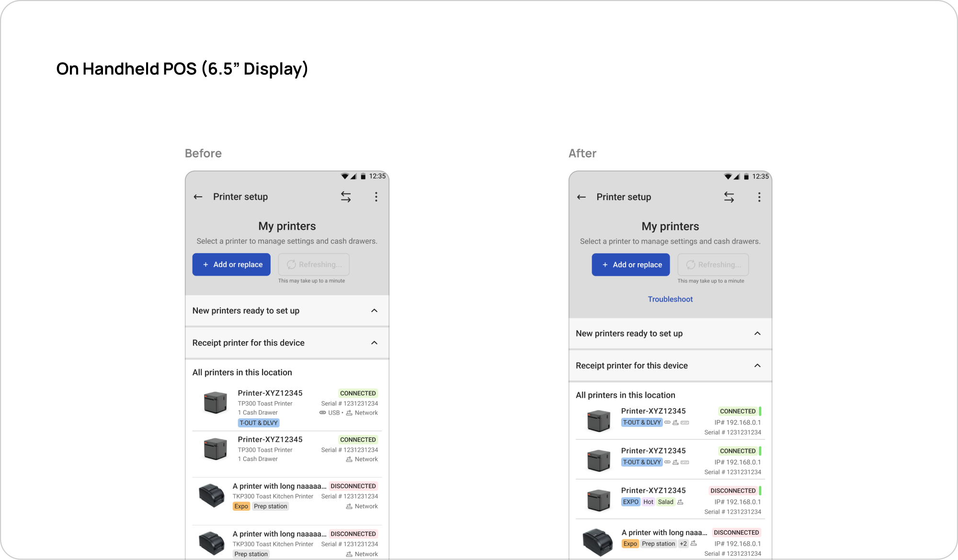Click swap arrows icon in After header
The width and height of the screenshot is (958, 560).
729,197
